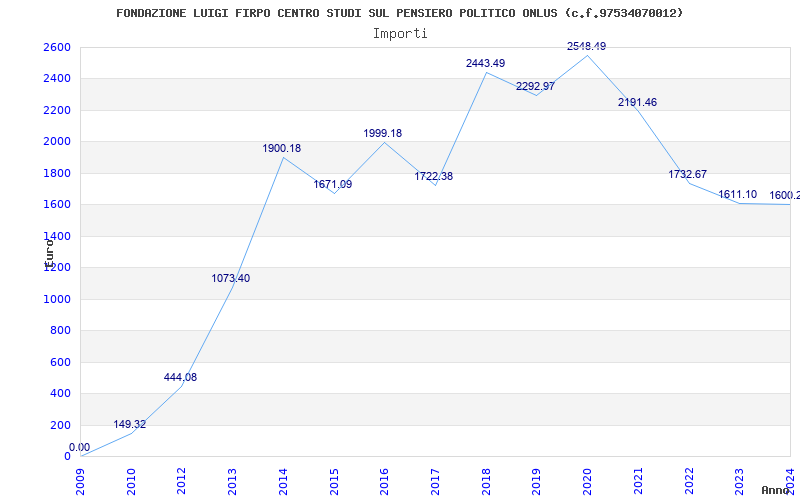Click the x-axis year 2014
800x500 pixels.
283,481
